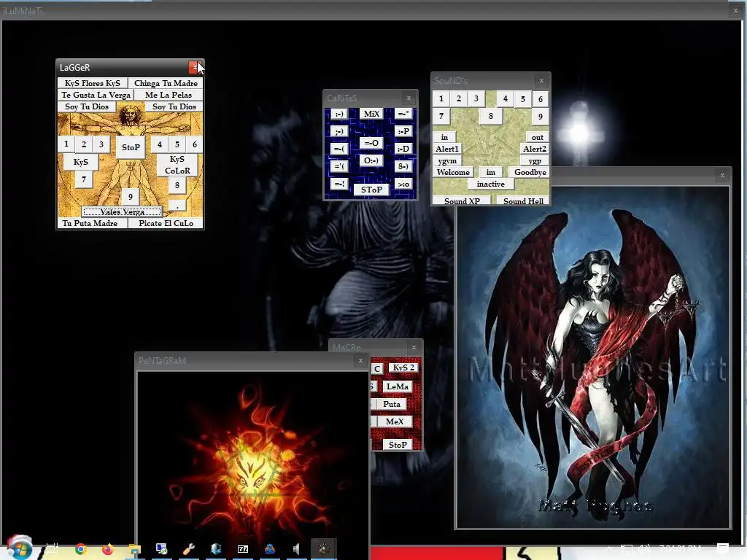Open 7-Zip from the taskbar
747x560 pixels.
pos(243,550)
